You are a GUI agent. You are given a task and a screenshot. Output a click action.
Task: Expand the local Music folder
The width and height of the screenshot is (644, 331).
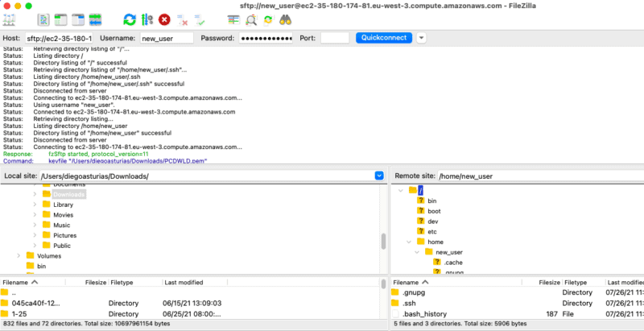[35, 225]
